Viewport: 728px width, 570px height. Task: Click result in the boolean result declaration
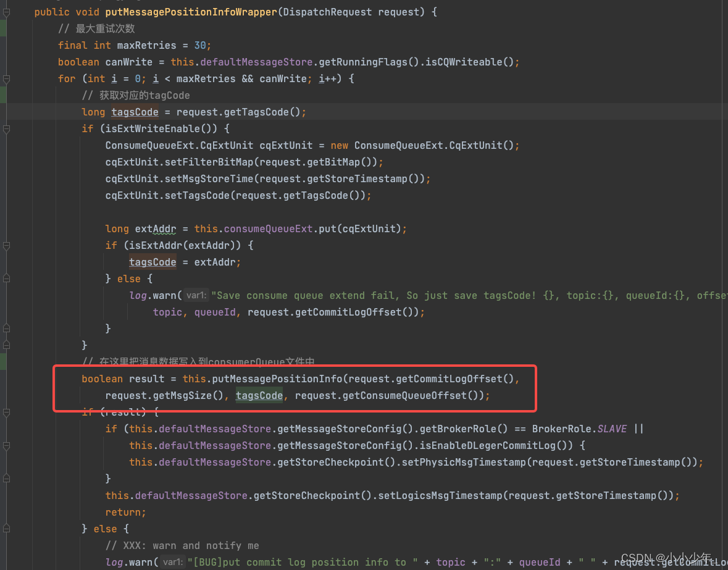click(147, 379)
